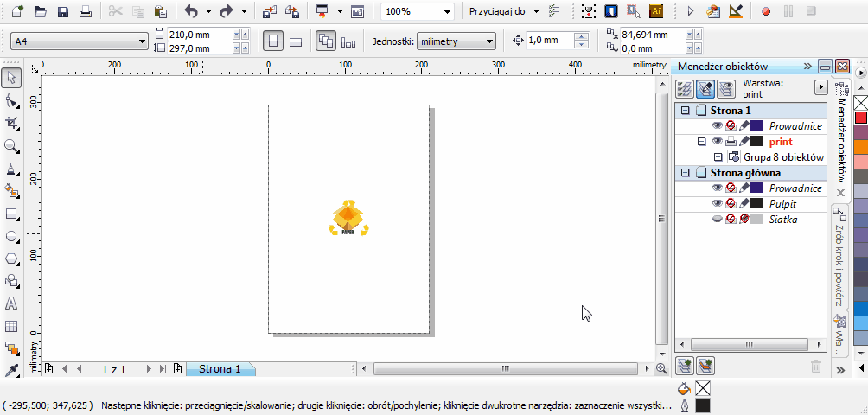Collapse the Strona 1 tree node
The width and height of the screenshot is (868, 415).
point(686,110)
